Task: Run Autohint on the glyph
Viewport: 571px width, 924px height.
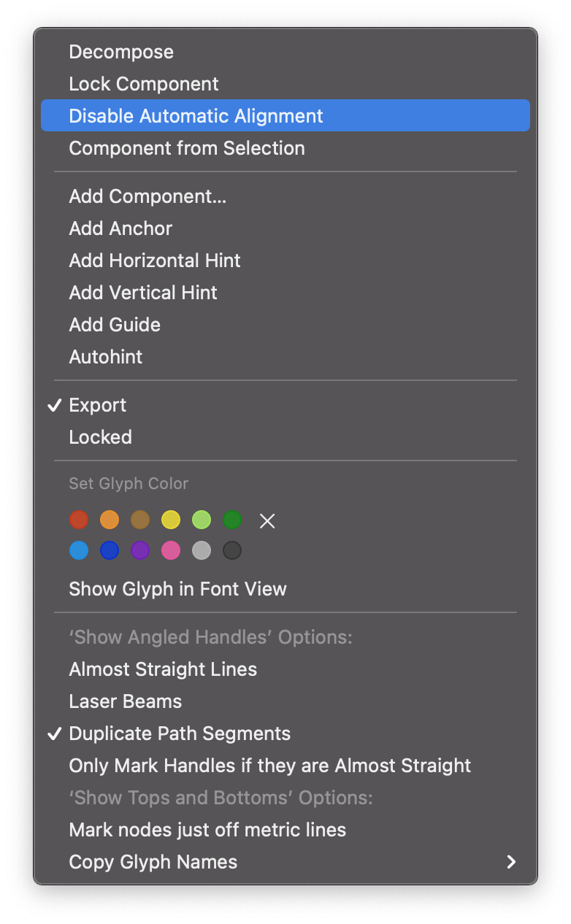Action: 106,358
